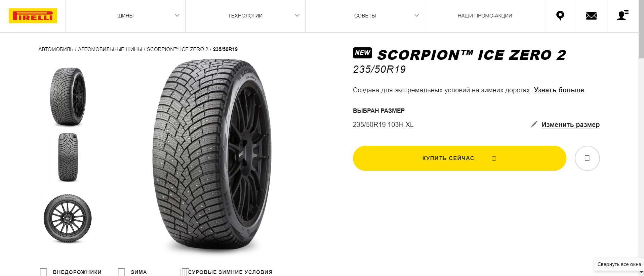Open the dealer locator pin icon
This screenshot has height=276, width=644.
(x=560, y=16)
